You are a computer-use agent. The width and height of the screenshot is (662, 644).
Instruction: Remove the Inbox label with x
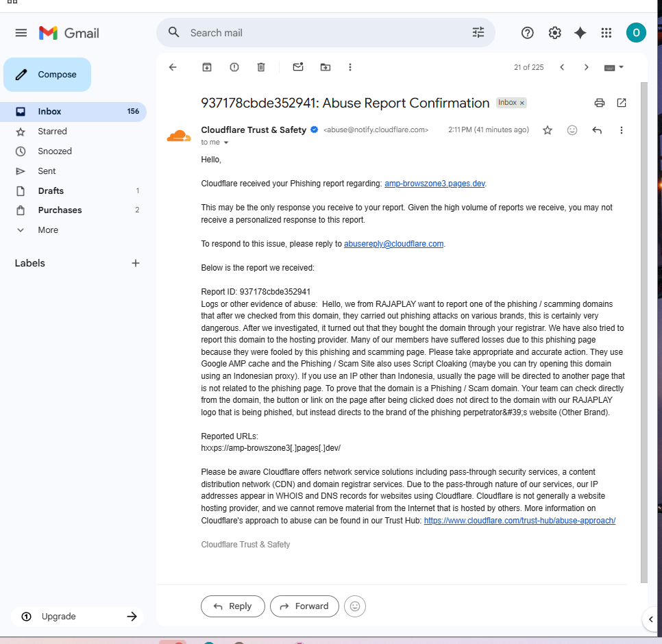(x=522, y=103)
